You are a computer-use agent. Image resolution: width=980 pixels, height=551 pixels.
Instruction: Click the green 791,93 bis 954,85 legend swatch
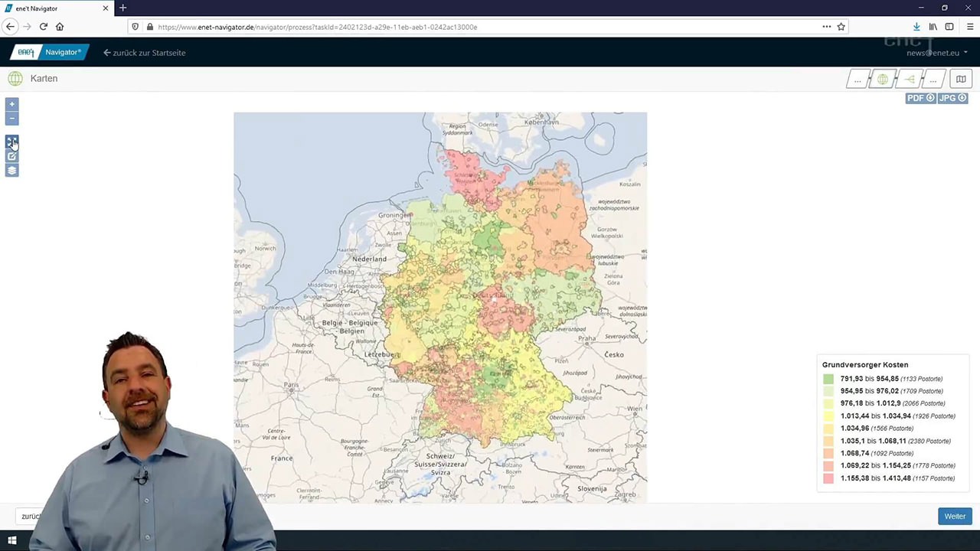tap(828, 379)
